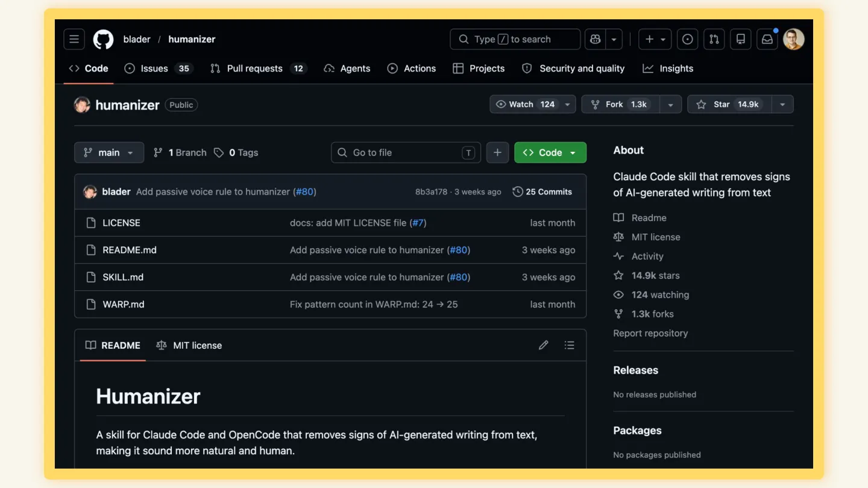
Task: View the 124 watching link
Action: click(651, 295)
